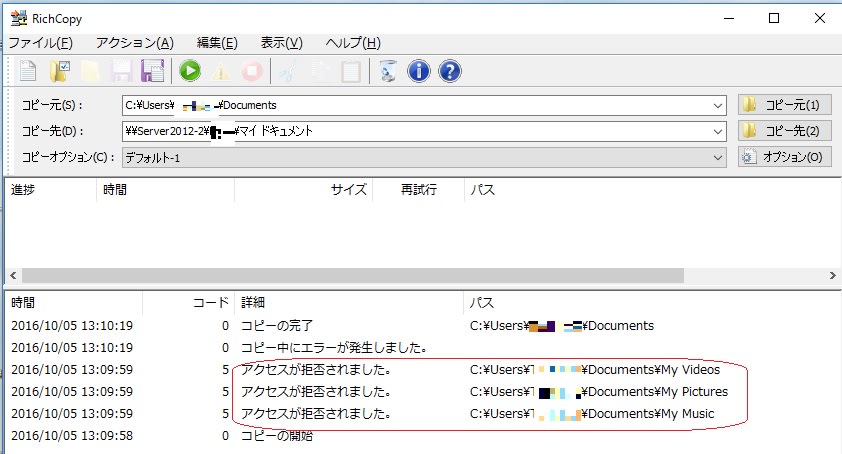Click the recycle bin toolbar icon
842x454 pixels.
click(x=388, y=71)
